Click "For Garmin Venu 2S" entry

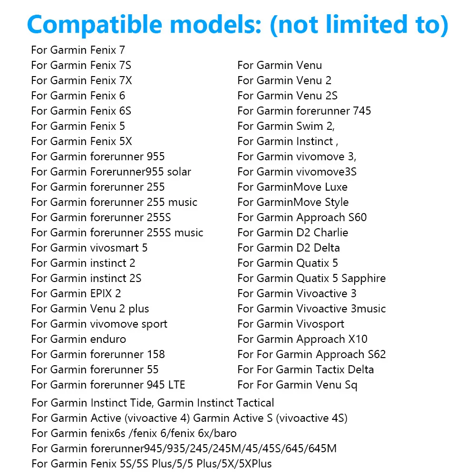(287, 96)
